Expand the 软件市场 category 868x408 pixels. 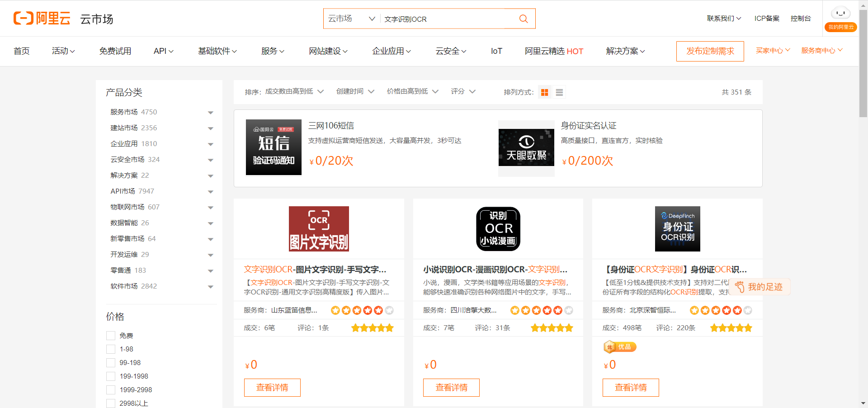point(211,287)
